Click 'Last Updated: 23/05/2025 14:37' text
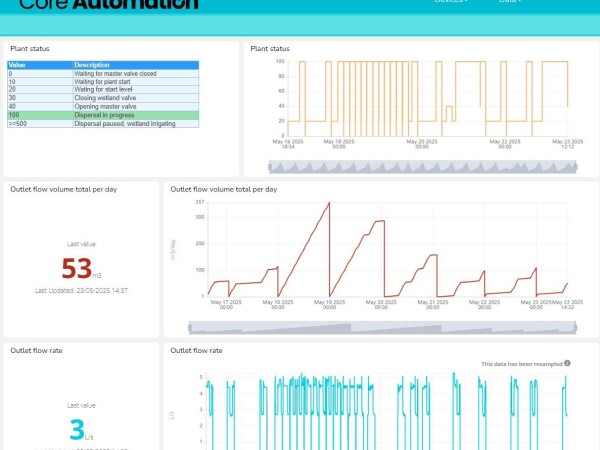The image size is (600, 450). [81, 290]
